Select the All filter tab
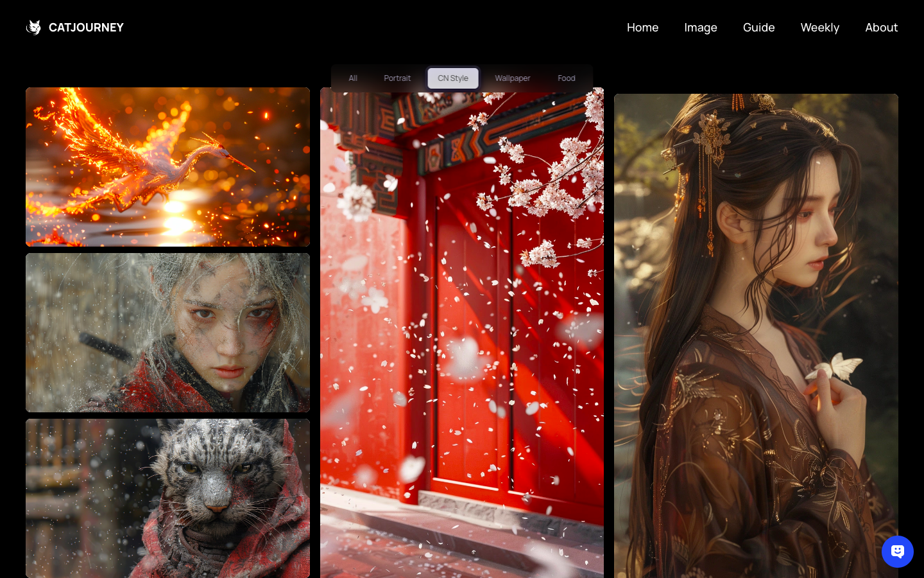This screenshot has height=578, width=924. pyautogui.click(x=353, y=78)
